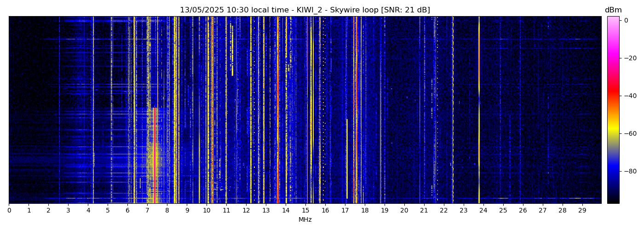Click the x-axis tick label 21

click(424, 211)
